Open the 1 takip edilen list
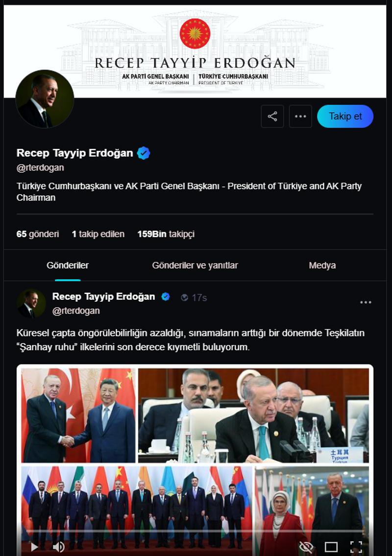Screen dimensions: 392x556 [x=98, y=234]
